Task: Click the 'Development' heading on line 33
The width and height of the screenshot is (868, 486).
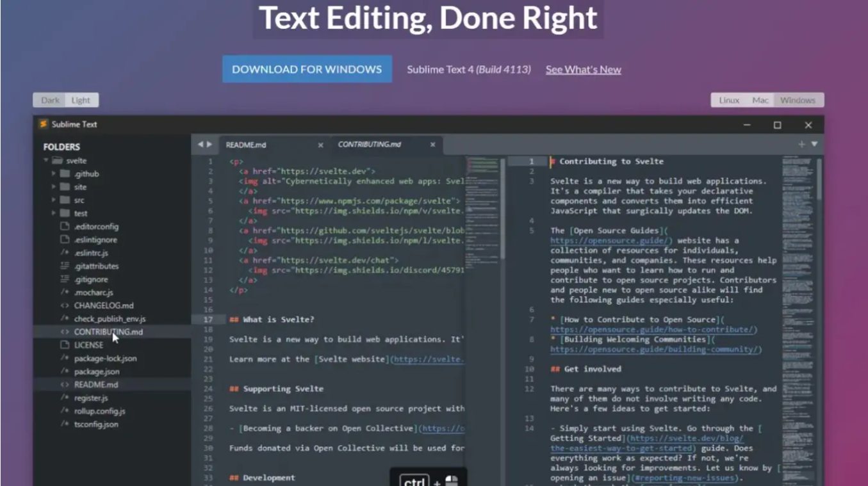Action: point(262,478)
